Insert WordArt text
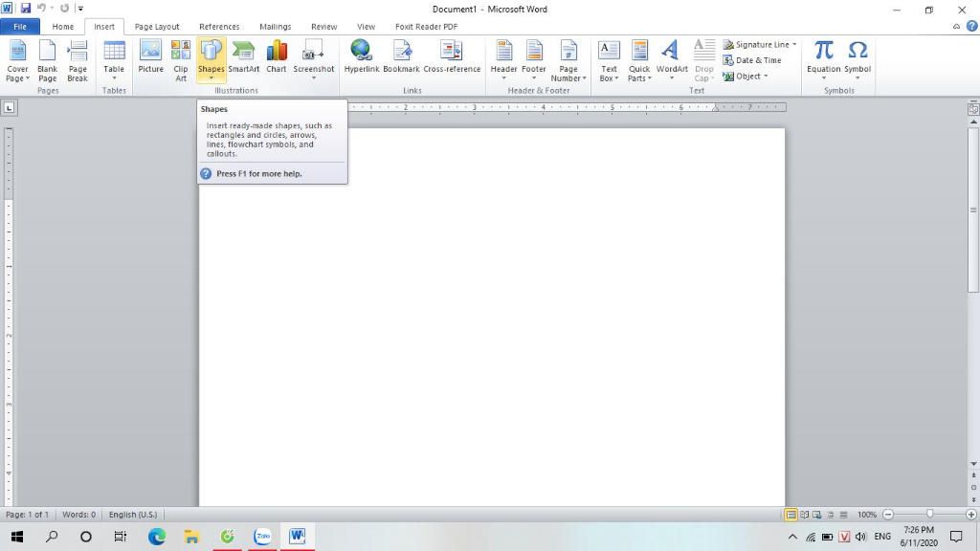The image size is (980, 551). pyautogui.click(x=672, y=60)
